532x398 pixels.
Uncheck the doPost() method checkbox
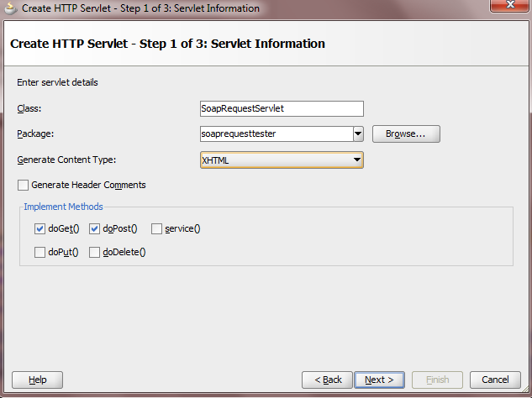pyautogui.click(x=95, y=228)
